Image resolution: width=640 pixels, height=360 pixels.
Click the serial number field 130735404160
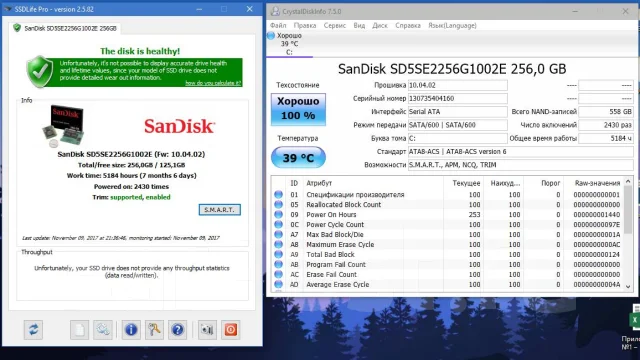[x=458, y=98]
